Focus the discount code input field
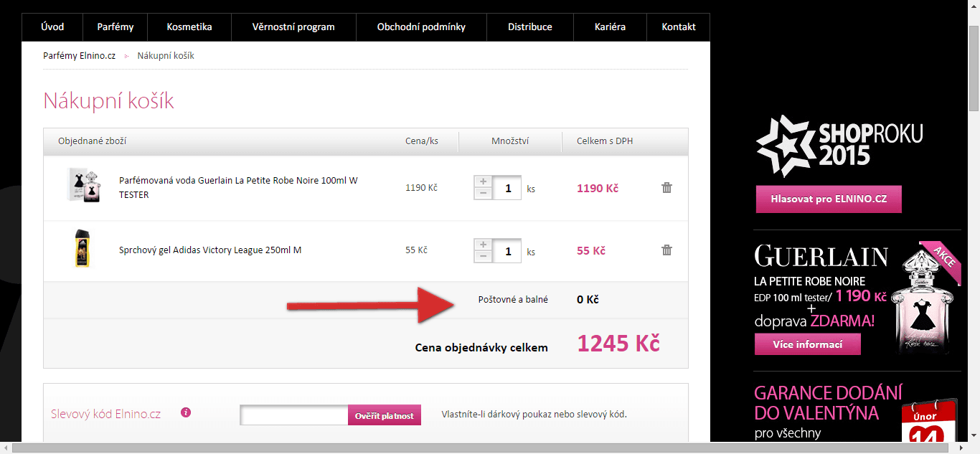Screen dimensions: 980x454 pyautogui.click(x=294, y=415)
